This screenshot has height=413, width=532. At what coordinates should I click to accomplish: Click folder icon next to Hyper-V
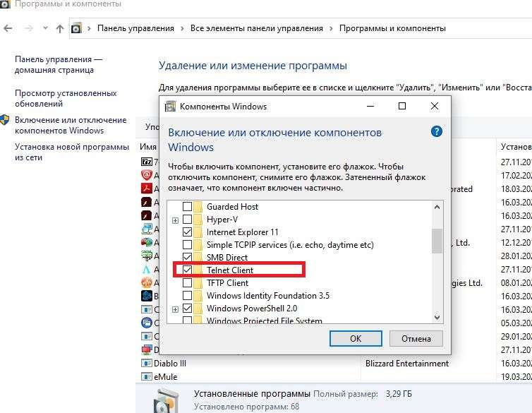(198, 220)
